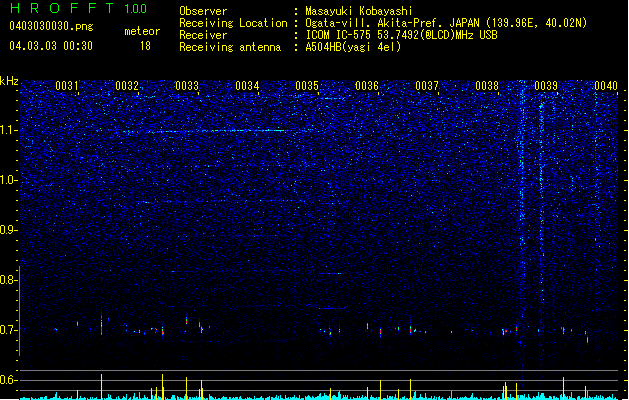Click the ICOM IC-575 53.7492 MHz USB receiver text
629x400 pixels.
[x=401, y=35]
